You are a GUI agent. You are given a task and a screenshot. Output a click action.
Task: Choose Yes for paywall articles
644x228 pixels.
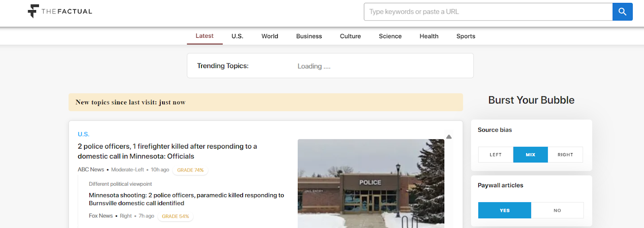pos(505,210)
